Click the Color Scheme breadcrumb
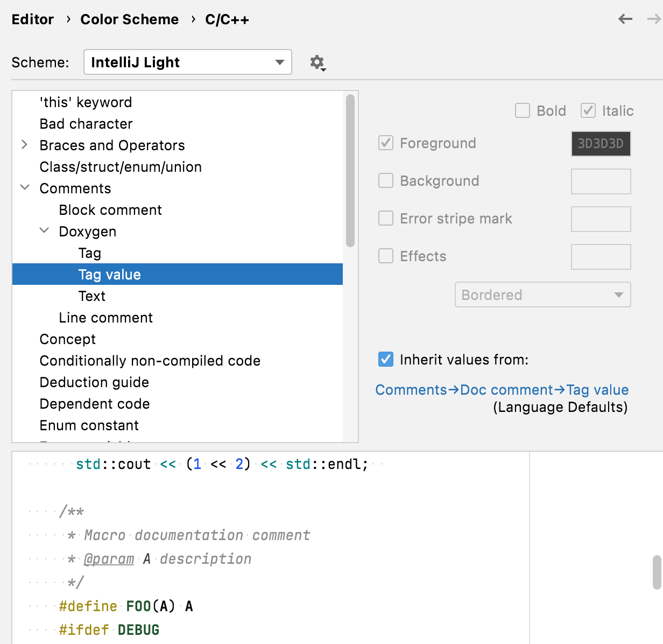 (x=129, y=19)
